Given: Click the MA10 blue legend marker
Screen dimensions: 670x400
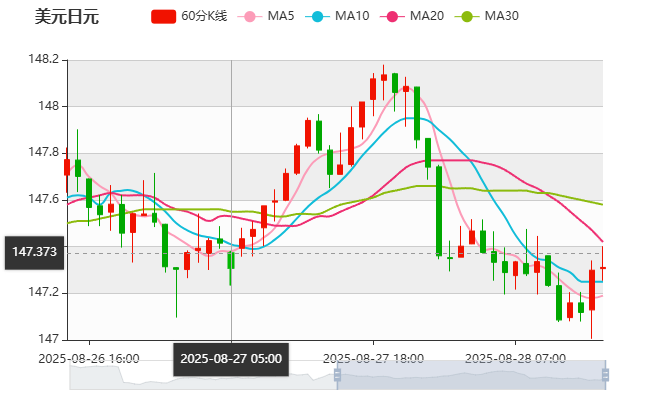Looking at the screenshot, I should pos(318,16).
